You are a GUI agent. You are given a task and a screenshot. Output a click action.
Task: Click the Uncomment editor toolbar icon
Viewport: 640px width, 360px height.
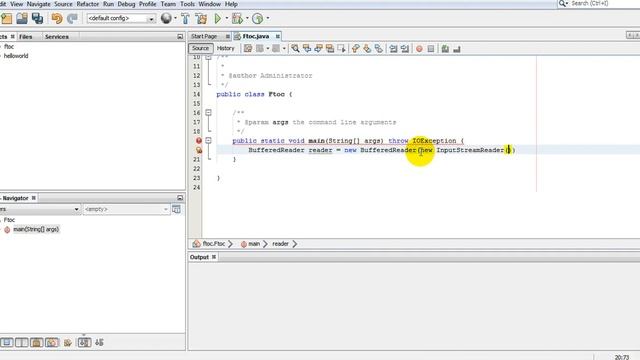pyautogui.click(x=457, y=49)
